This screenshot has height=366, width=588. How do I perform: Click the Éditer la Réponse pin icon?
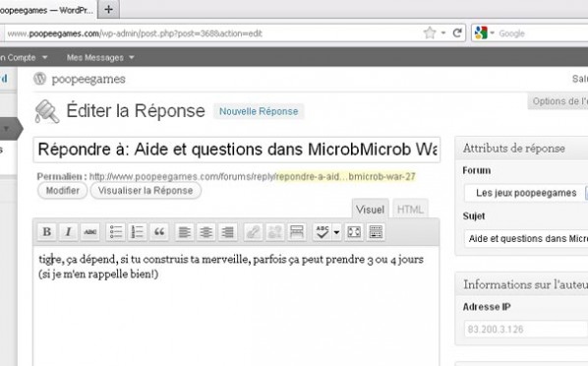pyautogui.click(x=47, y=111)
